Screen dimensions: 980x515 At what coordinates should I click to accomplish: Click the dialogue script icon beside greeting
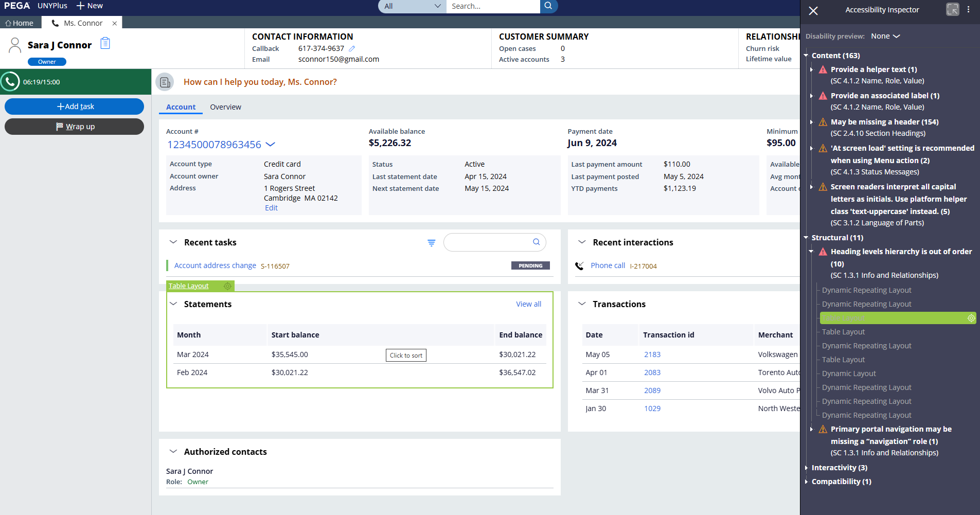[165, 82]
